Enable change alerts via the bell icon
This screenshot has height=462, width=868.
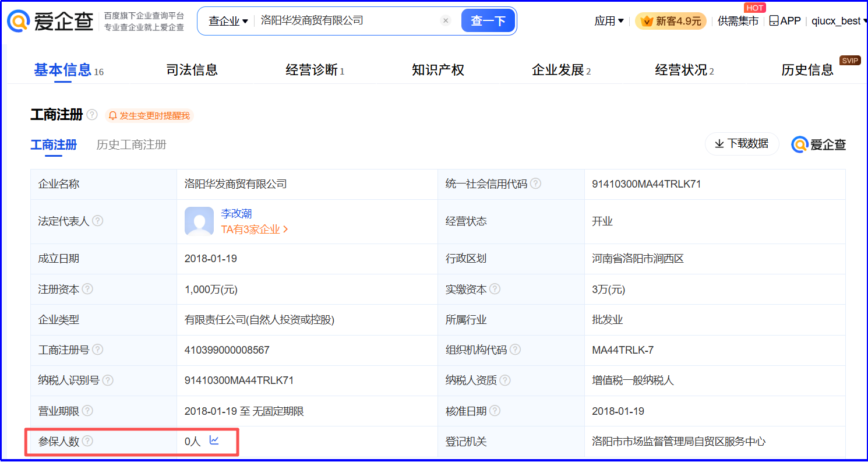pos(113,115)
